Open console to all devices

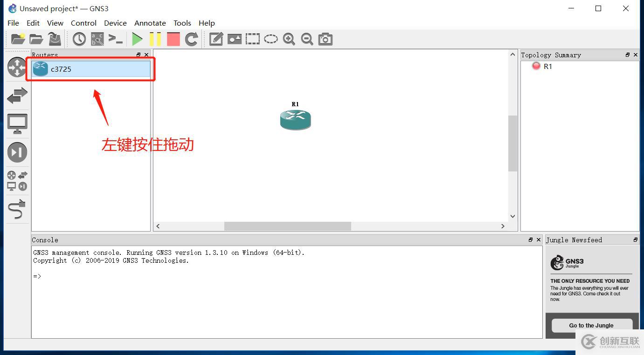(x=115, y=39)
